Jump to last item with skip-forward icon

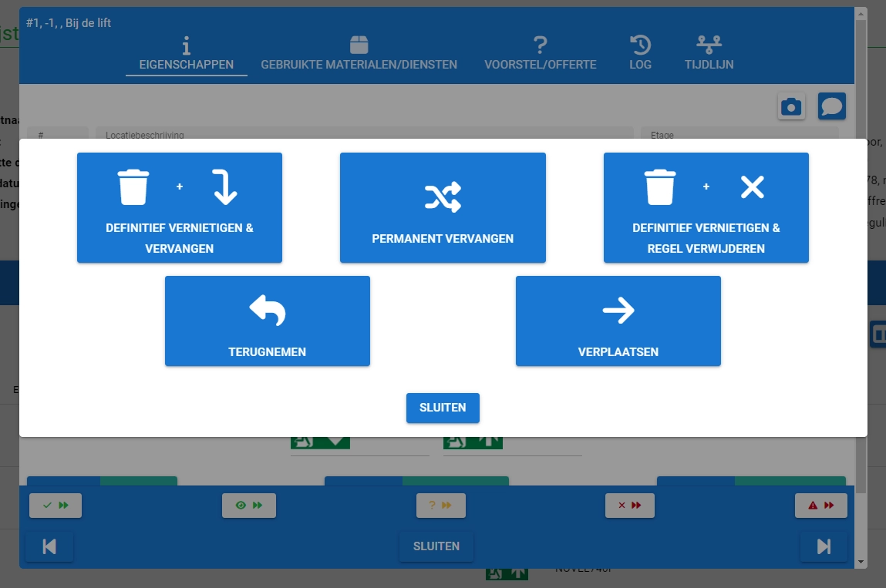(x=824, y=546)
